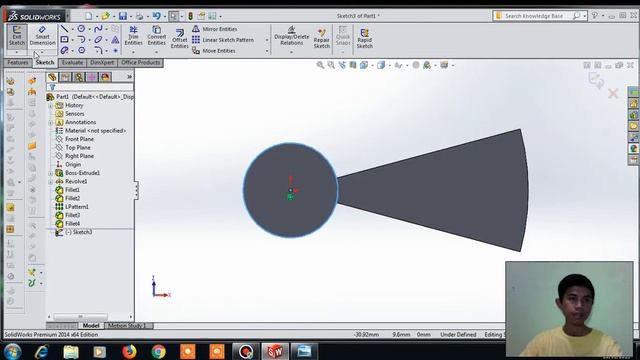Click the Exit Sketch button

pyautogui.click(x=17, y=36)
